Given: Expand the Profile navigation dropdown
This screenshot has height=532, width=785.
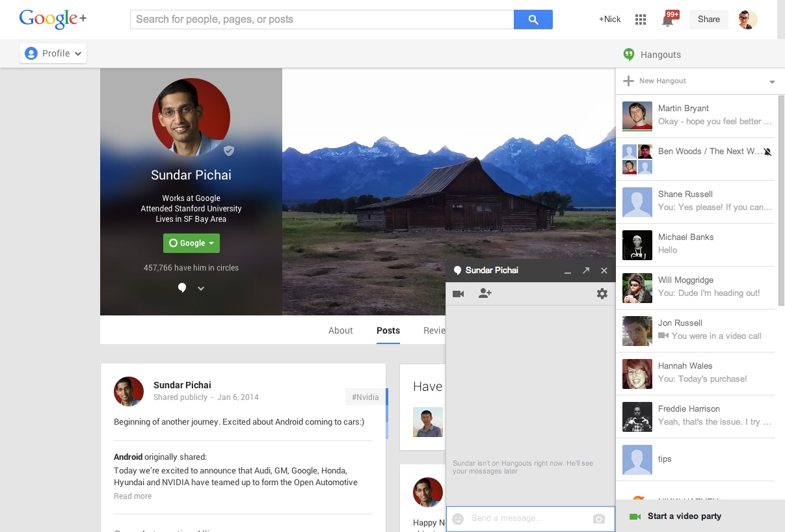Looking at the screenshot, I should tap(53, 53).
